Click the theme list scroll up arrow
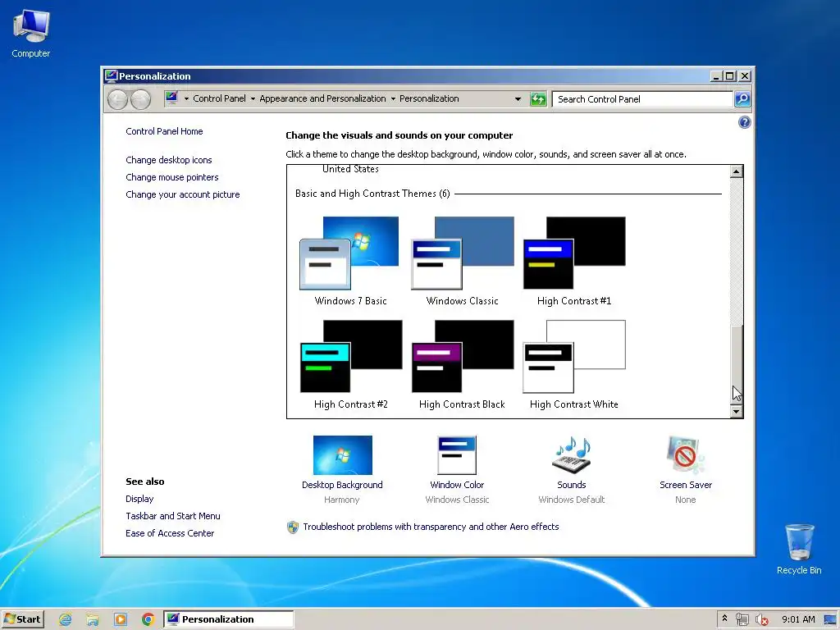 (737, 171)
